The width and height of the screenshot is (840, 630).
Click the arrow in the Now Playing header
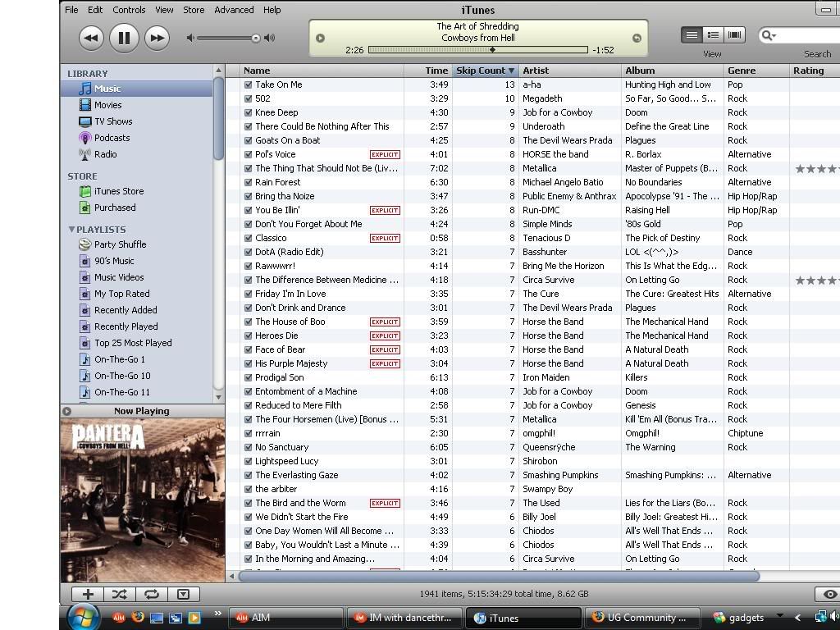coord(67,412)
